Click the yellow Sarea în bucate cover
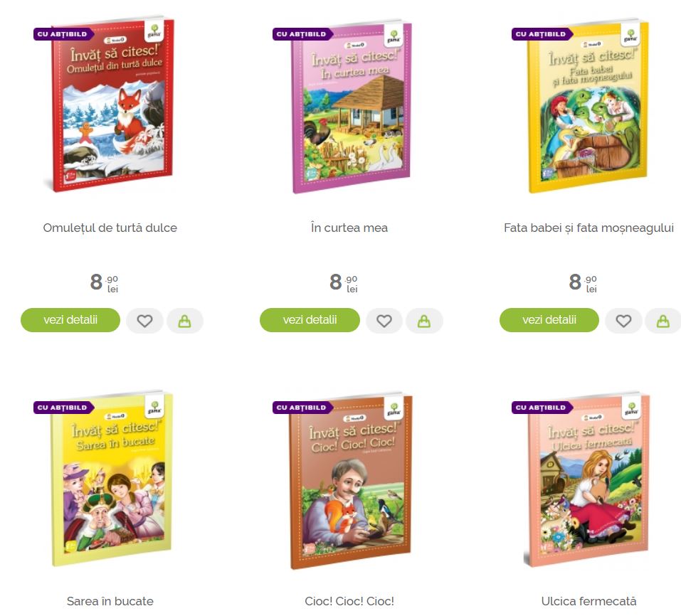 point(111,479)
